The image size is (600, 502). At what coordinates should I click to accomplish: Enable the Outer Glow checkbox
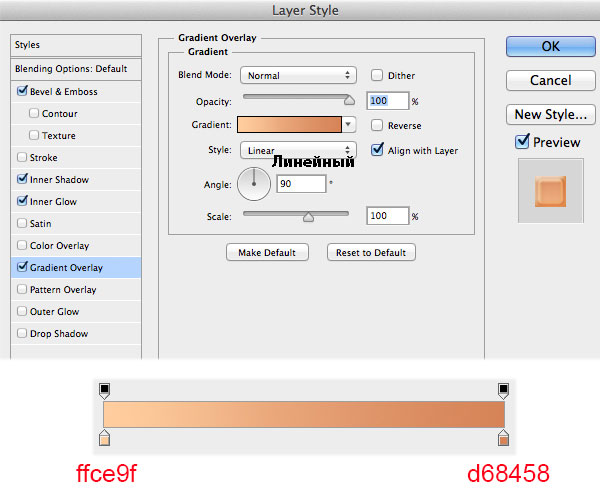click(x=22, y=311)
